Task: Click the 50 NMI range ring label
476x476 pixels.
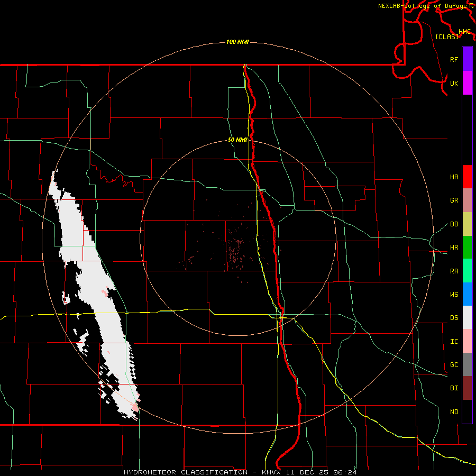Action: 237,140
